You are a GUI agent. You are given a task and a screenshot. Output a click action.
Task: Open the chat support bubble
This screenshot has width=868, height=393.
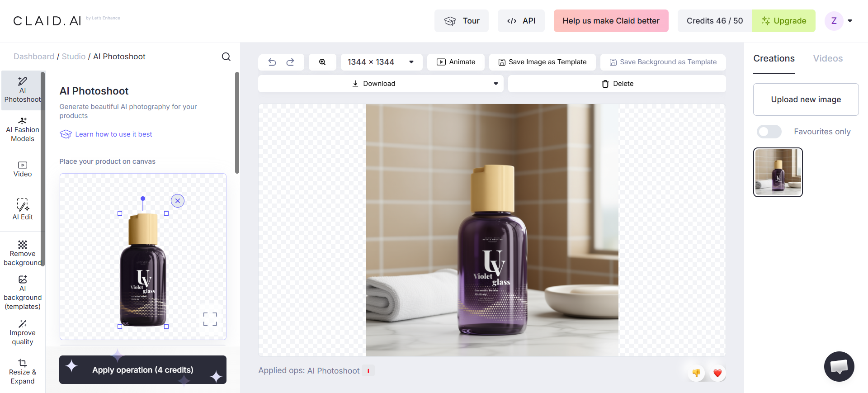coord(839,366)
